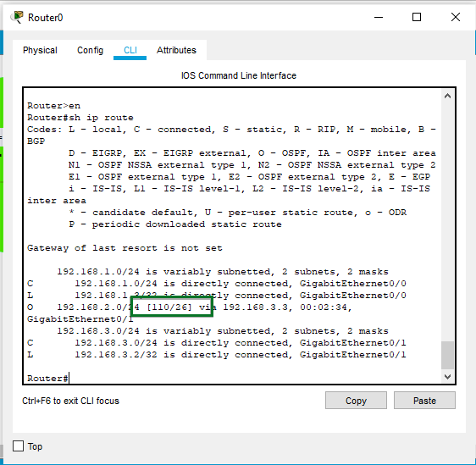
Task: Maximize the Router0 window
Action: click(417, 17)
